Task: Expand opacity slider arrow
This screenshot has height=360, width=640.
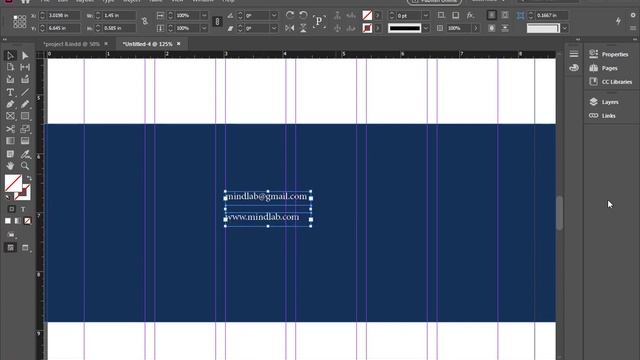Action: 476,28
